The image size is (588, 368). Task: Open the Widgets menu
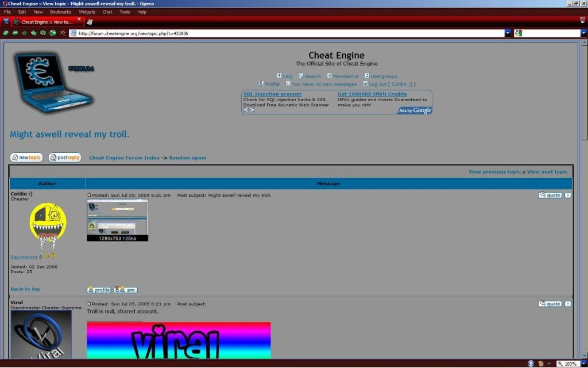[87, 11]
